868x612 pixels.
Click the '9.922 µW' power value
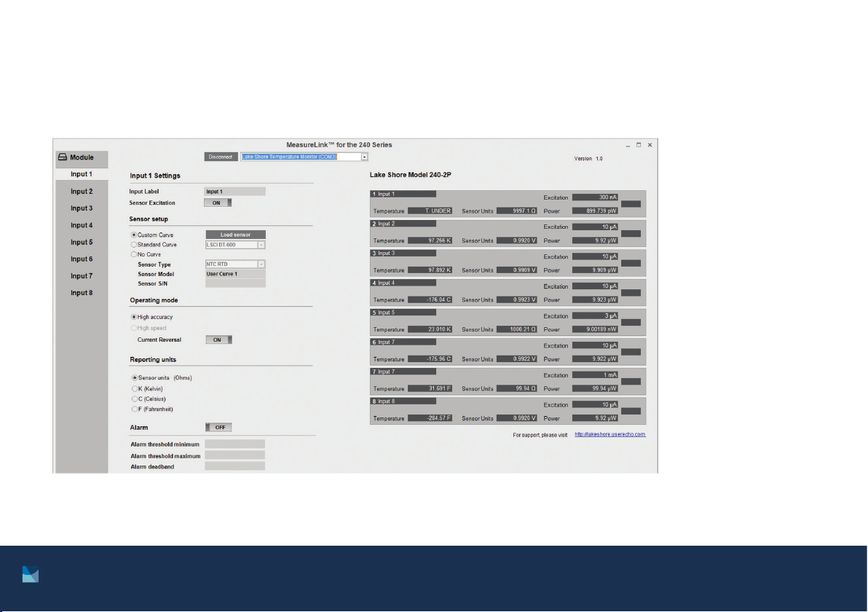pyautogui.click(x=595, y=359)
